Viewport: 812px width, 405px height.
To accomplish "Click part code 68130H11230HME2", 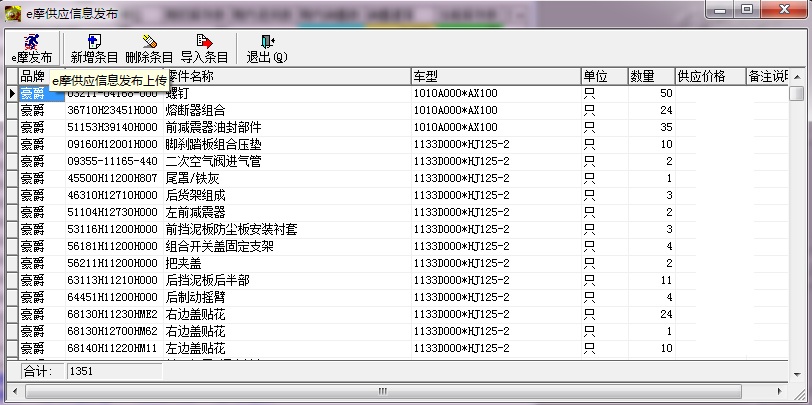I will tap(112, 314).
